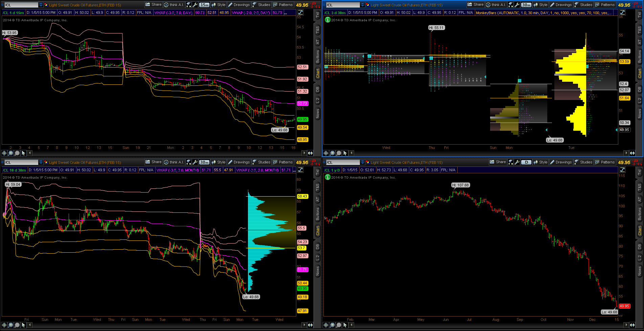
Task: Click the symbol link color icon in 15m chart header
Action: (46, 5)
